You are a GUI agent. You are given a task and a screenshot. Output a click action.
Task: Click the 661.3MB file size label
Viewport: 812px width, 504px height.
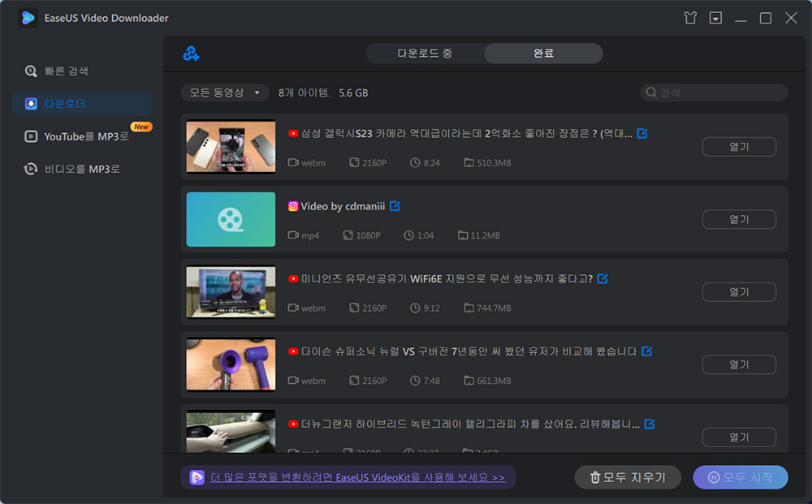click(x=488, y=381)
